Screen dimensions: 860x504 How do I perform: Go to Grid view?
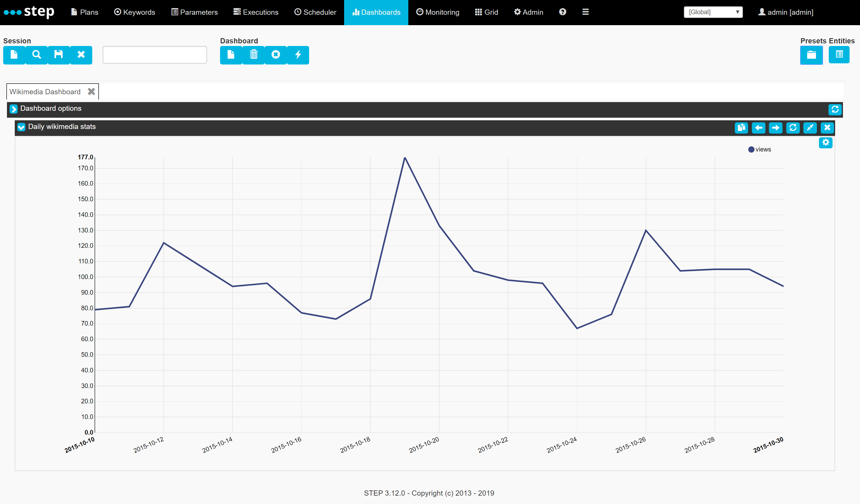click(x=487, y=12)
